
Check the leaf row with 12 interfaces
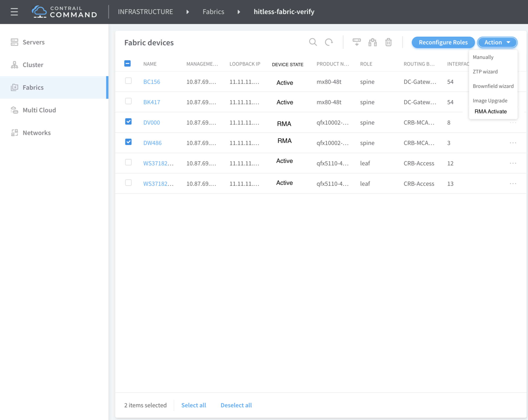tap(128, 162)
